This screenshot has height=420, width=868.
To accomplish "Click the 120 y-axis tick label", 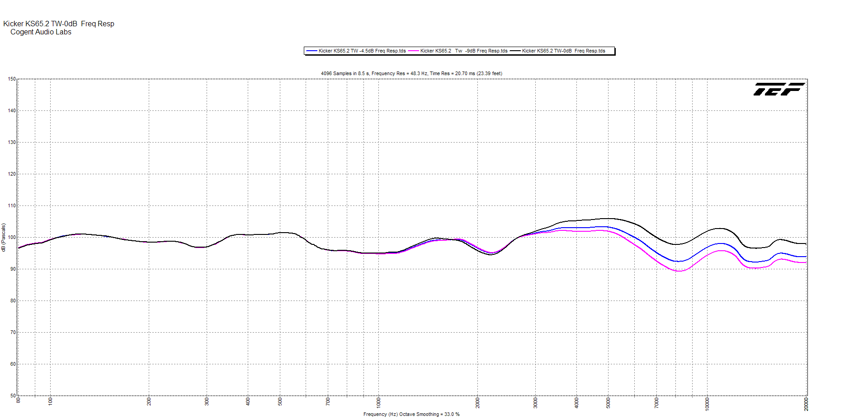I will tap(12, 174).
